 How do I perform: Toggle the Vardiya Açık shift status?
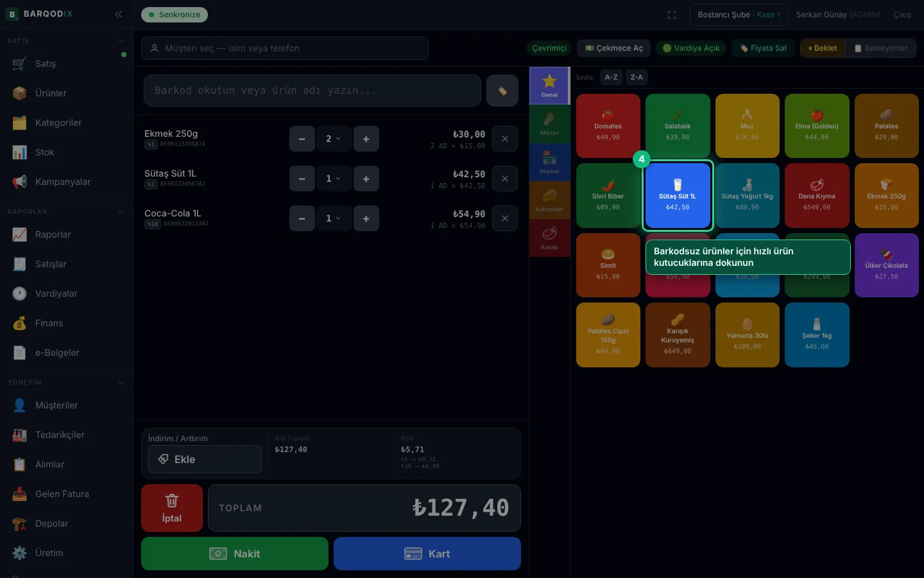click(691, 48)
